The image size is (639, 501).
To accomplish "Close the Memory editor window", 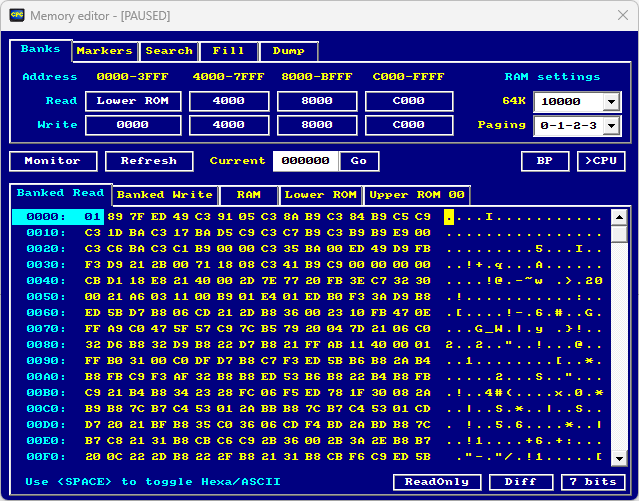I will (x=622, y=15).
